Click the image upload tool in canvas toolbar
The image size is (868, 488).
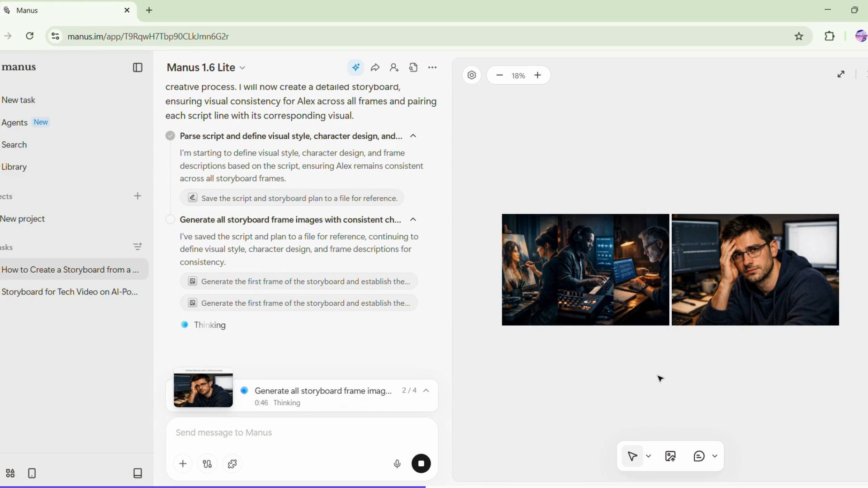click(x=670, y=456)
